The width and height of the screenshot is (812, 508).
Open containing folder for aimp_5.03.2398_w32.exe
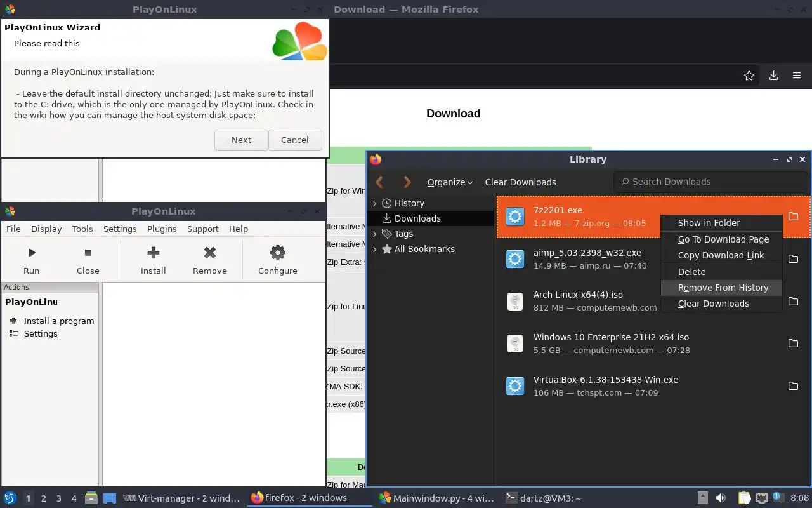tap(793, 259)
